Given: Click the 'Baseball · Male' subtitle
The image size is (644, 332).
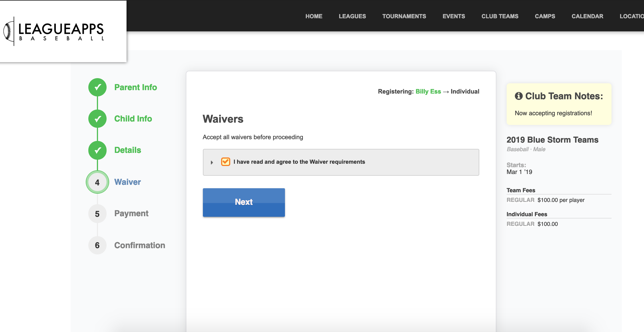Looking at the screenshot, I should [526, 149].
